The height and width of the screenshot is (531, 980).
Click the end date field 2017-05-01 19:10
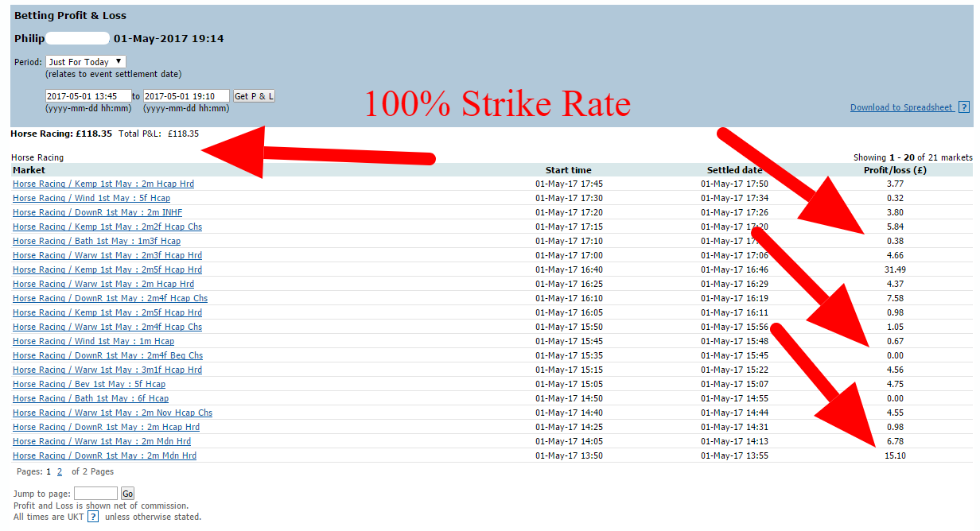pyautogui.click(x=186, y=96)
